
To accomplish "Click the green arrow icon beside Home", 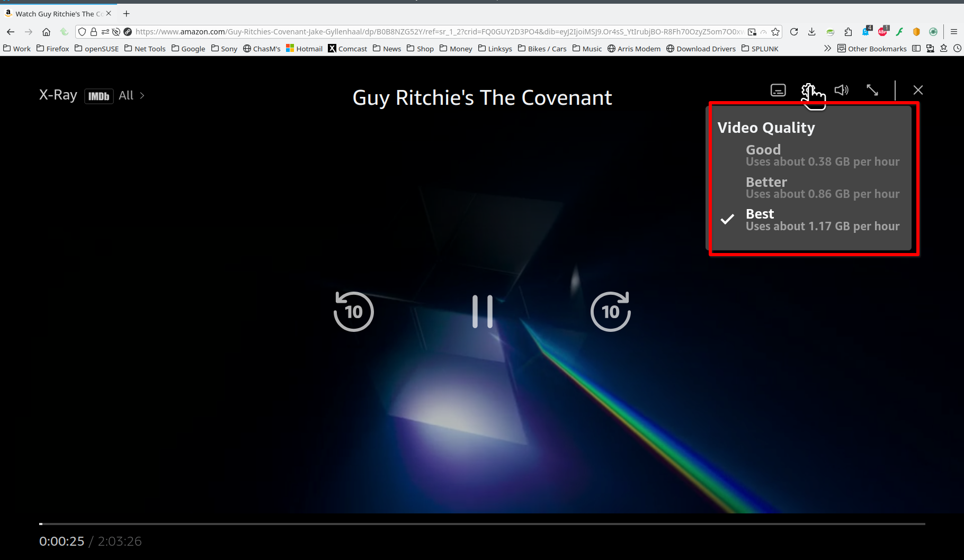I will 64,32.
